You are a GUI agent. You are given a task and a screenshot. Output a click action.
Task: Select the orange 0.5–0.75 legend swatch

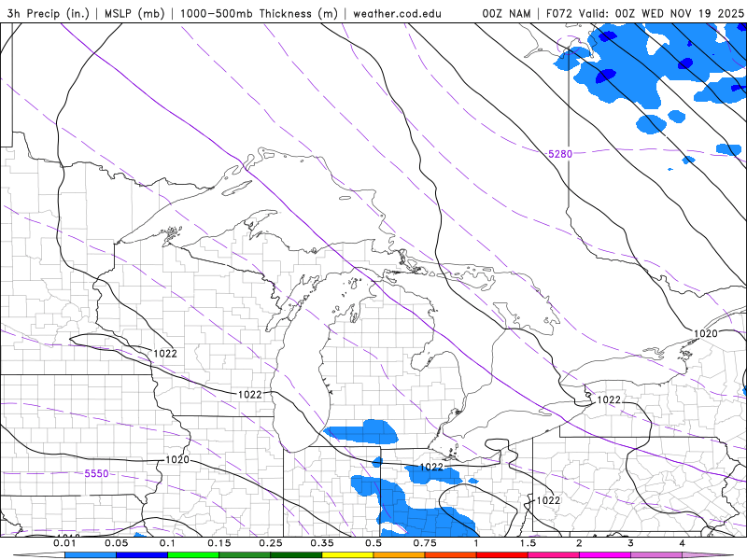(400, 555)
